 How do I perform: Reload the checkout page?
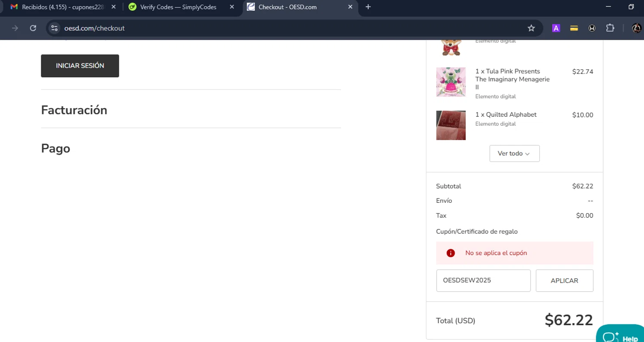coord(33,28)
